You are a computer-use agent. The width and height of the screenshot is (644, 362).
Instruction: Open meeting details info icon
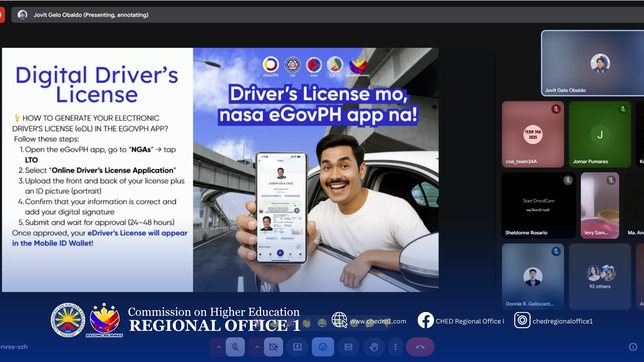coord(633,347)
